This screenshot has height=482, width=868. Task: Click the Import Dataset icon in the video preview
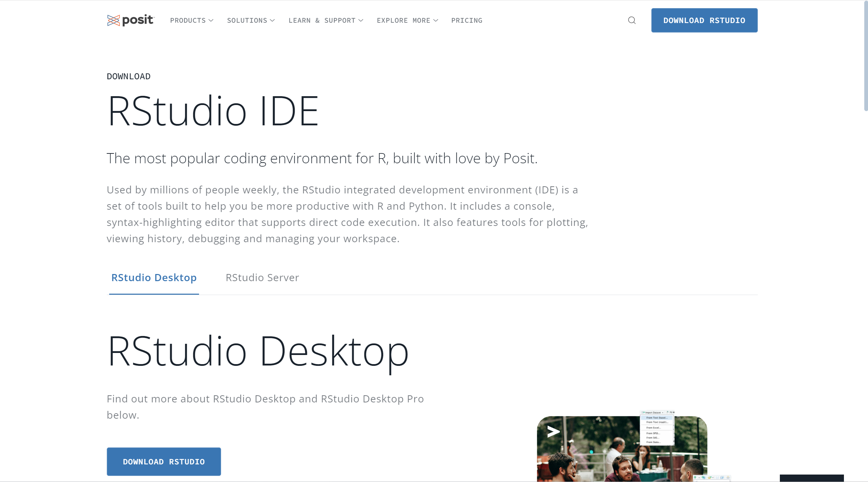tap(643, 413)
